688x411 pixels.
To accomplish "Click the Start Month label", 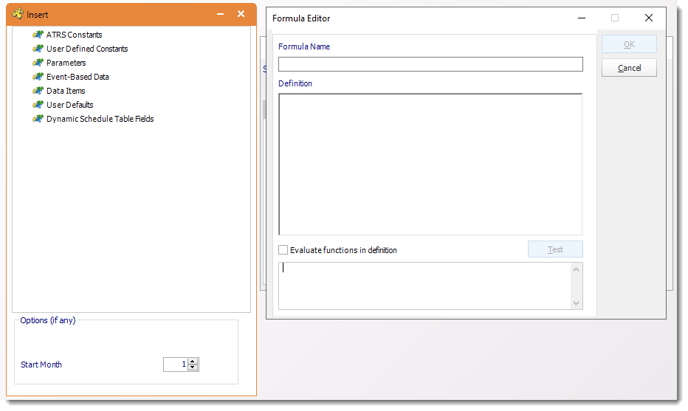I will [x=41, y=365].
